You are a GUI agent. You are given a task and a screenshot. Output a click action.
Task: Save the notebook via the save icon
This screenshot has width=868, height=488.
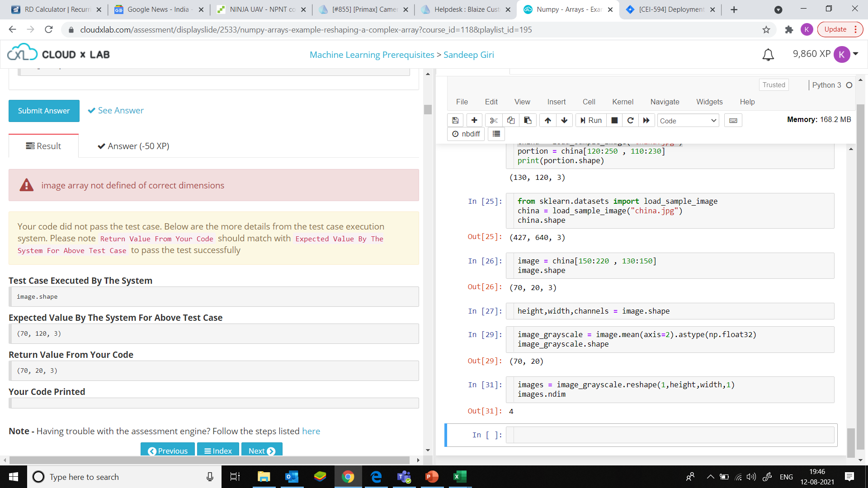tap(455, 120)
